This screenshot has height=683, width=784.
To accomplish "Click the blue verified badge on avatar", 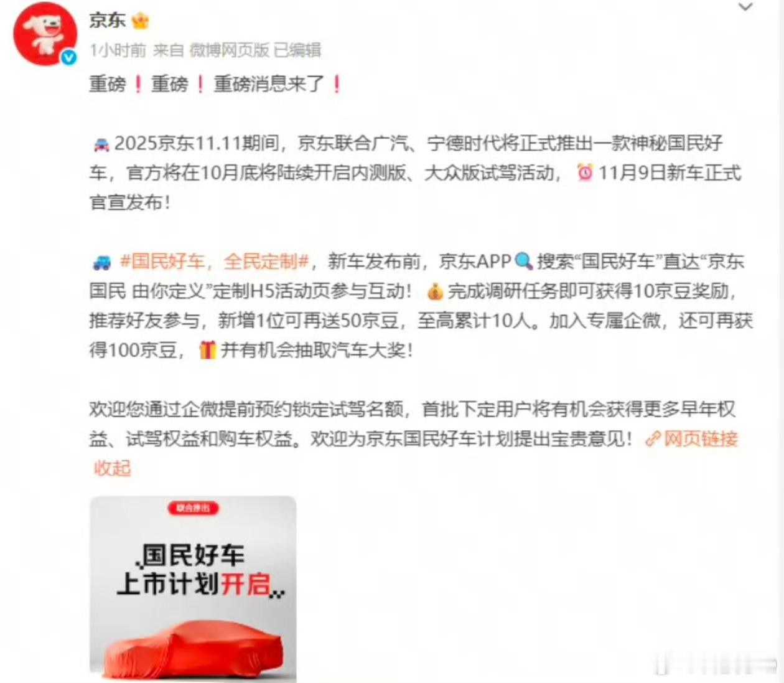I will [68, 57].
